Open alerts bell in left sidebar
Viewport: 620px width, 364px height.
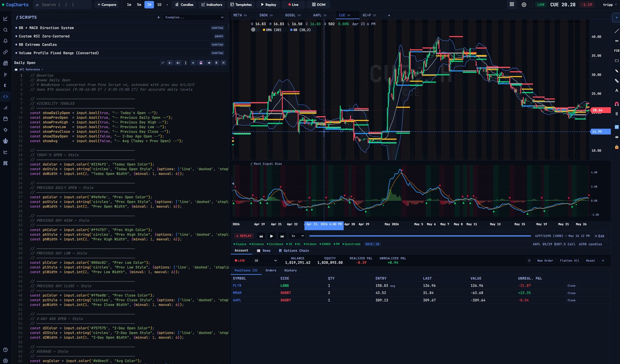pyautogui.click(x=5, y=41)
